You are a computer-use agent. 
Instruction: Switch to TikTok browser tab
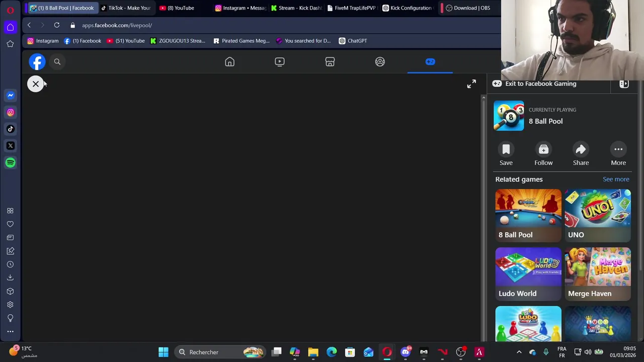[x=126, y=8]
